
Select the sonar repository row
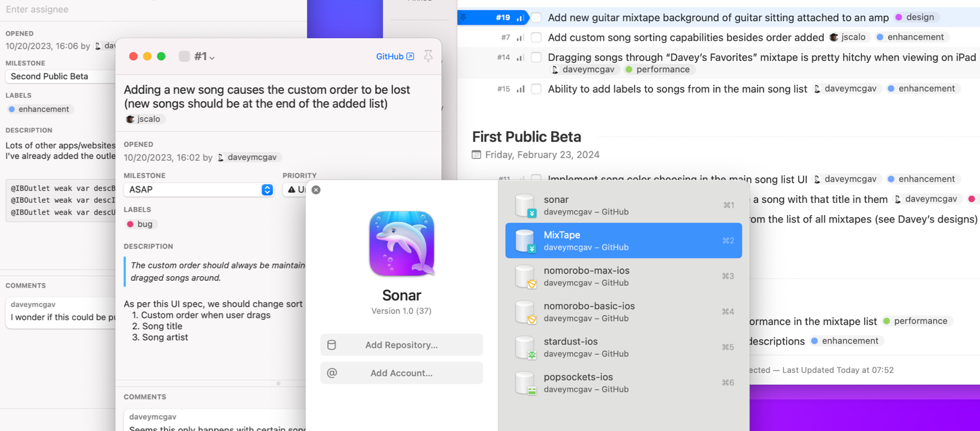(x=623, y=205)
